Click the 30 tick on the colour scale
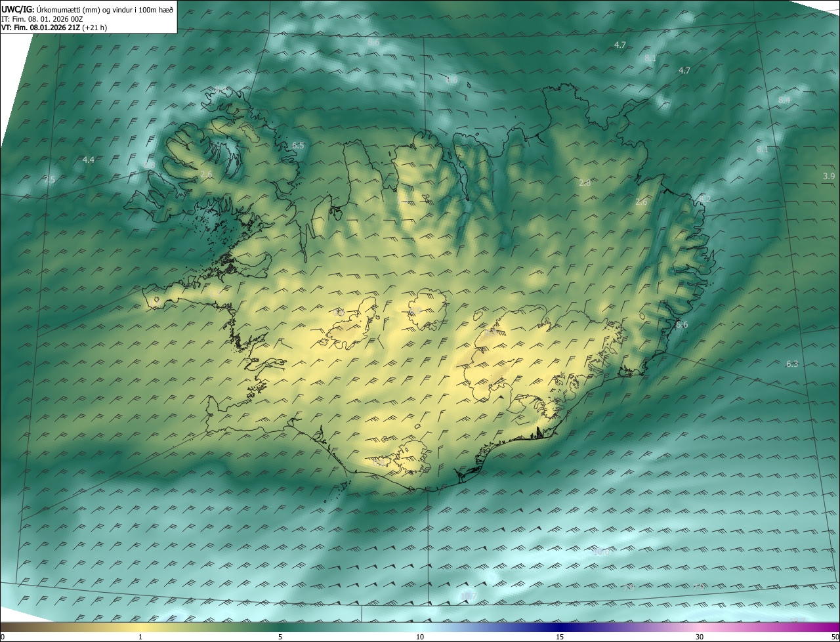Image resolution: width=840 pixels, height=642 pixels. pos(700,637)
